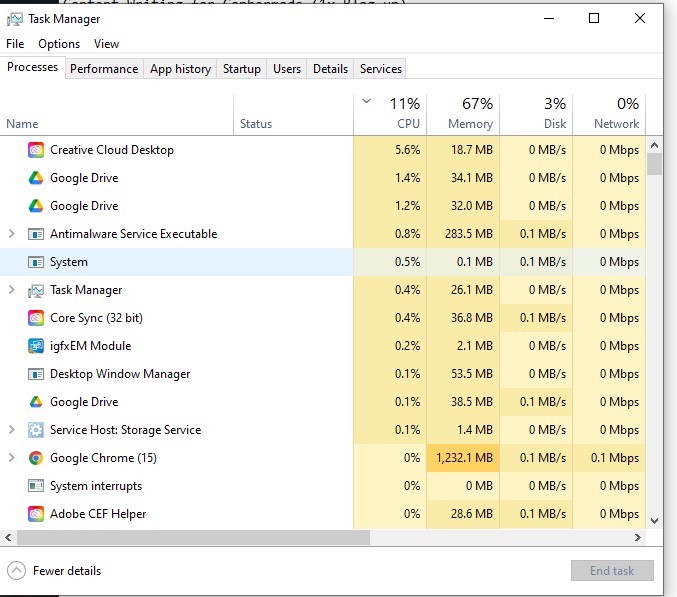Click the 0.1 Mbps network cell
Screen dimensions: 677x597
click(x=609, y=458)
